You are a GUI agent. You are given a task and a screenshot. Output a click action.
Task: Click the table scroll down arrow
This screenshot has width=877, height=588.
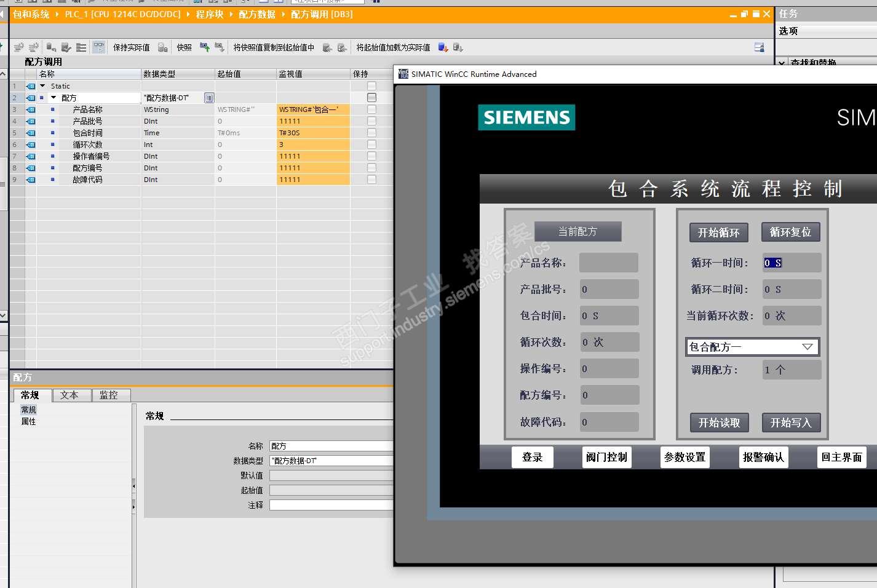pos(4,316)
